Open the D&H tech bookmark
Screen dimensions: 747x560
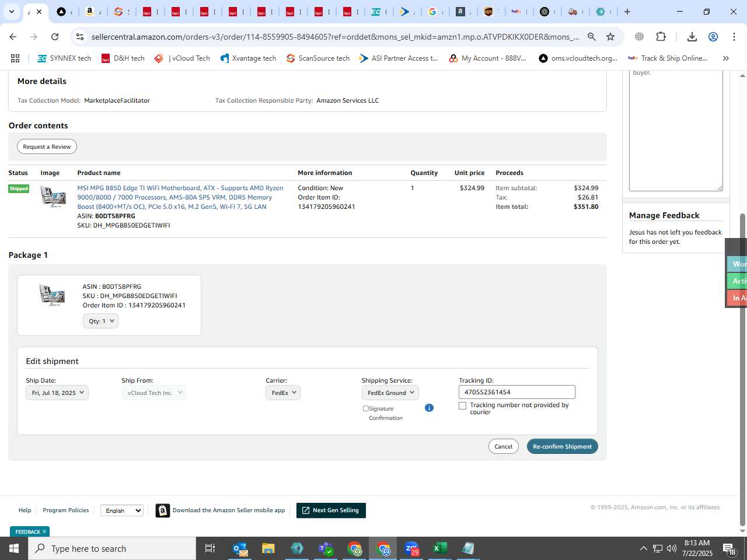coord(123,58)
